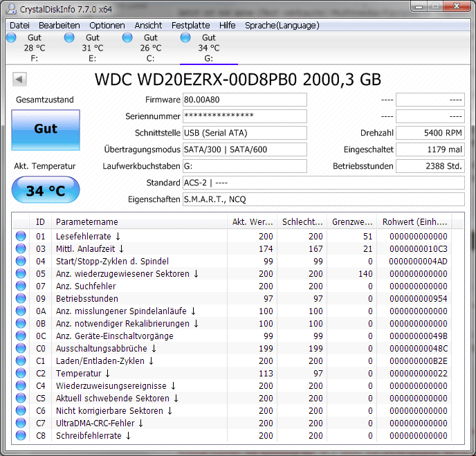Go to the previous disk with the left arrow
The width and height of the screenshot is (476, 456).
click(19, 80)
